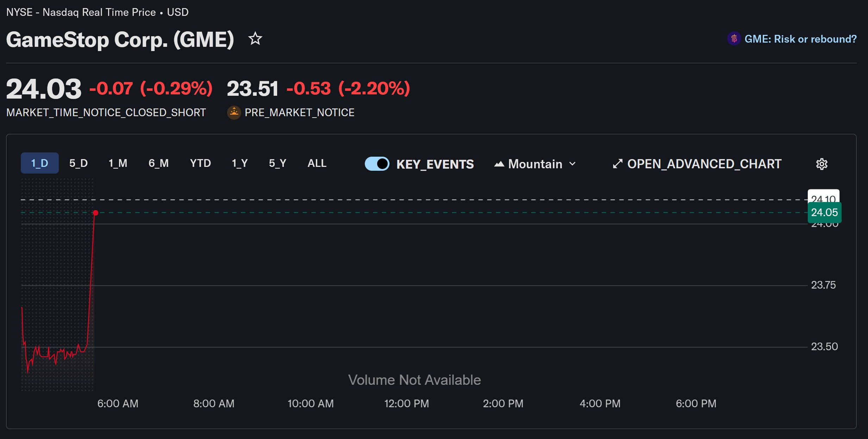The height and width of the screenshot is (439, 868).
Task: Click the expand arrows icon for advanced chart
Action: [618, 164]
